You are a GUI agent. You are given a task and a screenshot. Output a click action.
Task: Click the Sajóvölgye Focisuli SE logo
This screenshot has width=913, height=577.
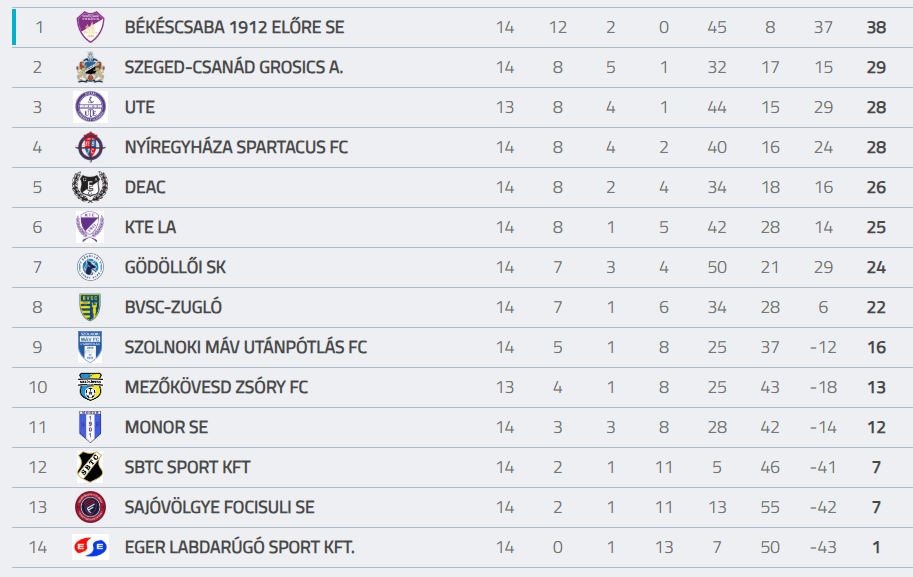(90, 507)
